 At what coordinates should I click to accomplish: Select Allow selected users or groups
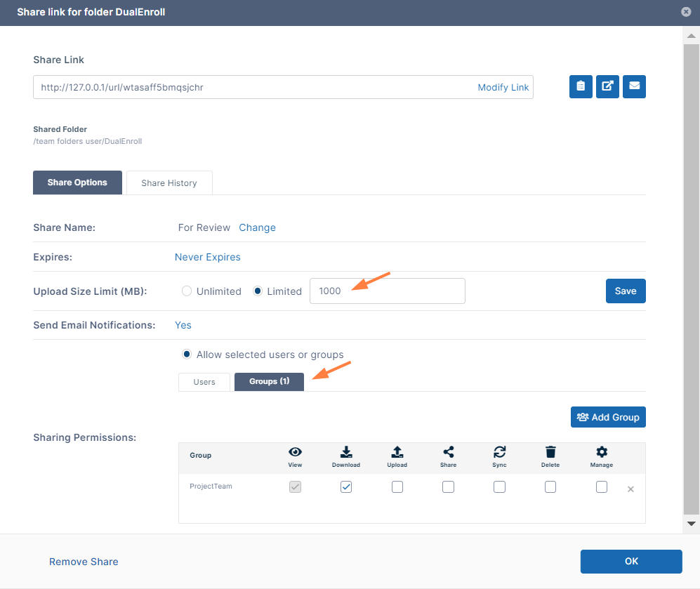[x=187, y=355]
